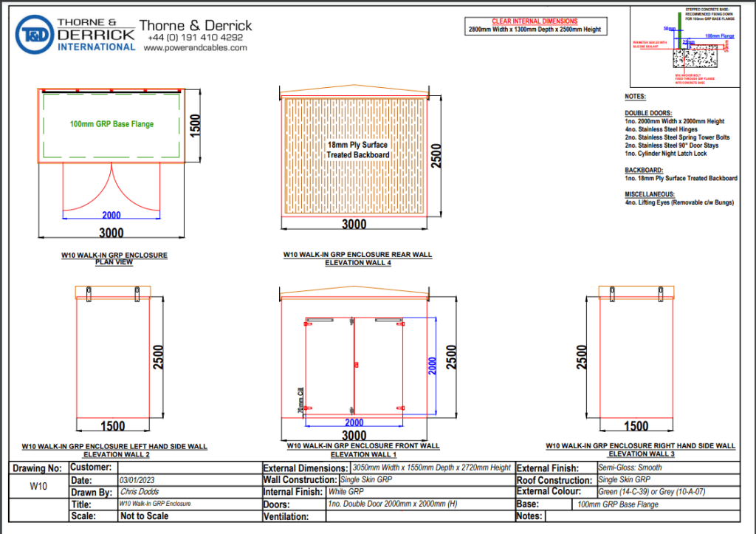Click the blue vertical 2000 door height on front wall

[432, 366]
